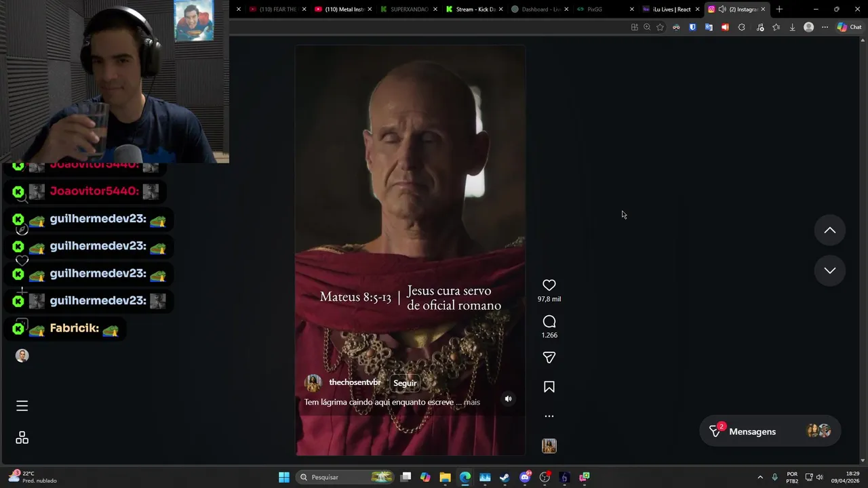Add this page to favorites star
Image resolution: width=868 pixels, height=488 pixels.
660,27
